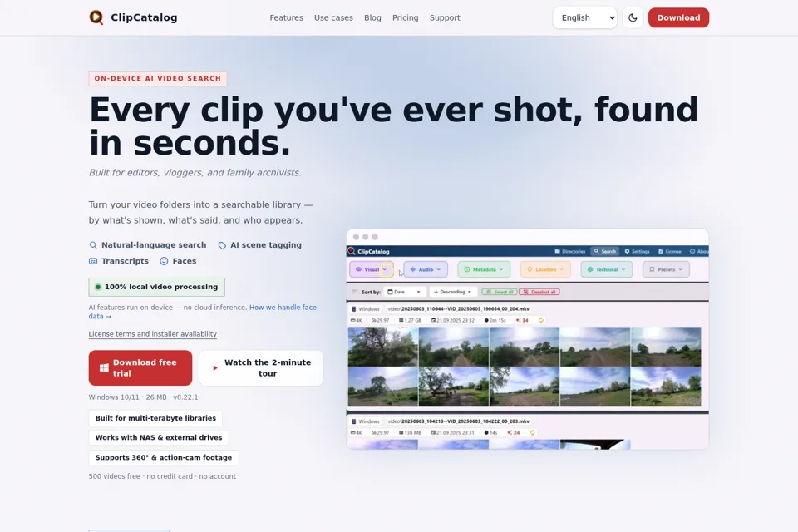Click the 21.09.2025 23:32 date value
Screen dimensions: 798x532
click(x=453, y=320)
